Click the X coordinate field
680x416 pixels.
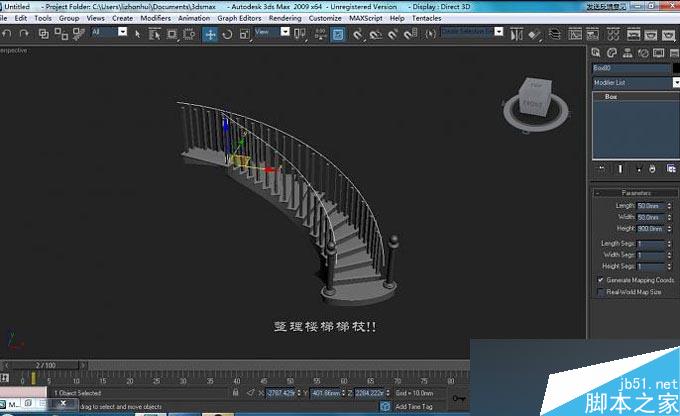280,393
